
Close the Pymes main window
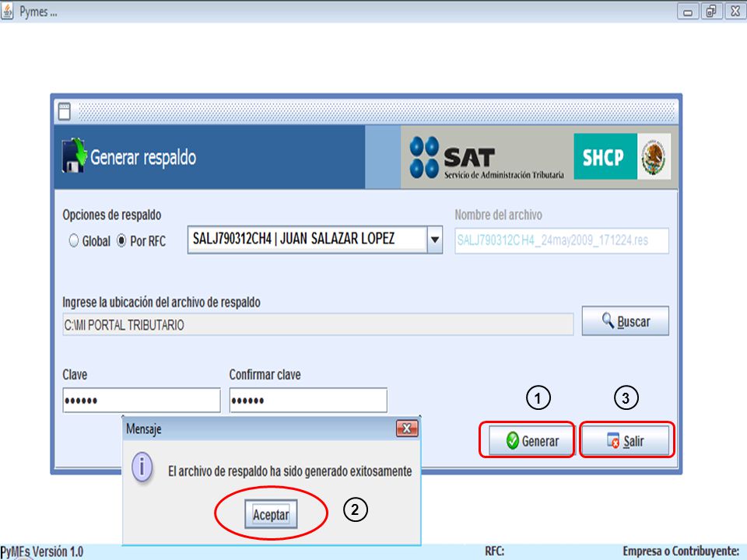tap(735, 12)
